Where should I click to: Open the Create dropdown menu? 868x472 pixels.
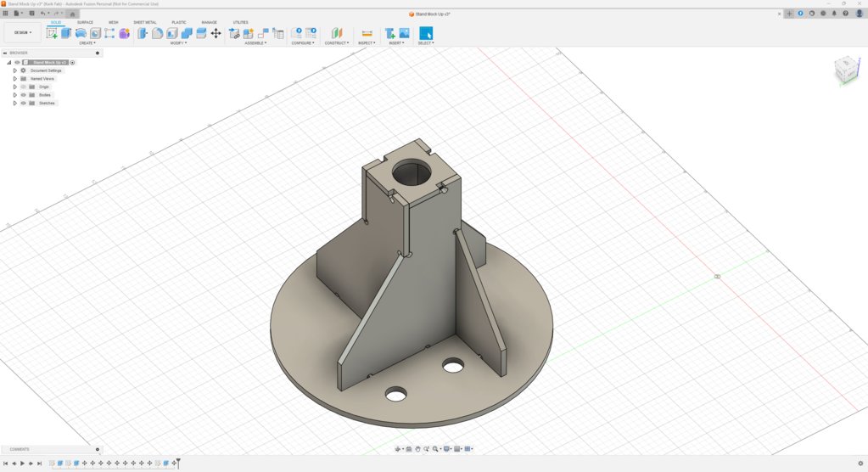pos(87,43)
